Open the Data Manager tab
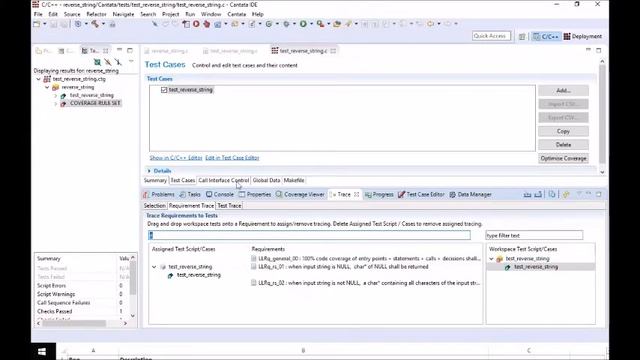Screen dimensions: 640x360 [x=471, y=195]
